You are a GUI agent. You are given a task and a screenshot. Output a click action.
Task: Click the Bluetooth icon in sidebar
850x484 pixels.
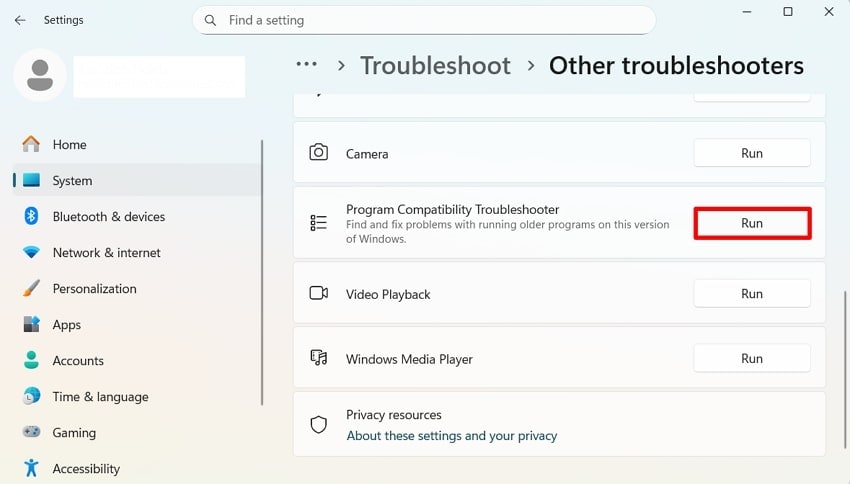(x=31, y=216)
